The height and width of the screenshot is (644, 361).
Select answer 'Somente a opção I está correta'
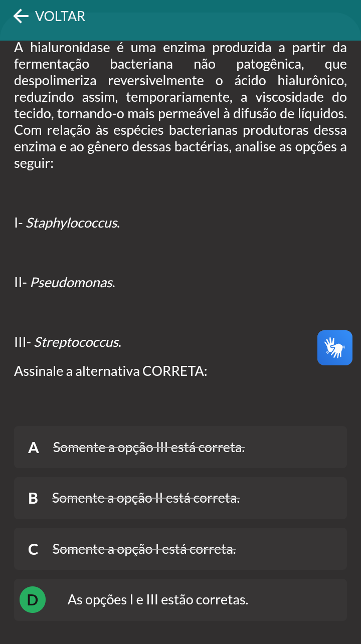(x=180, y=549)
